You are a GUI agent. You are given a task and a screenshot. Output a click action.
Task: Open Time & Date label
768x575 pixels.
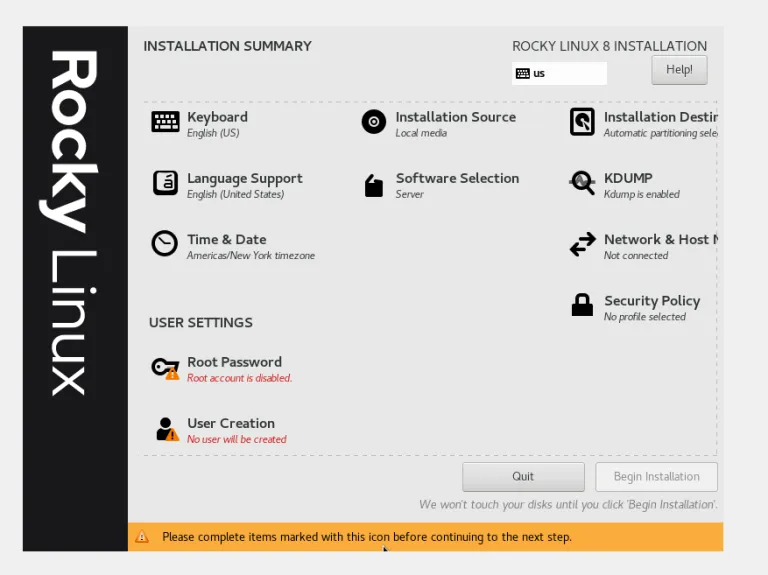[227, 240]
